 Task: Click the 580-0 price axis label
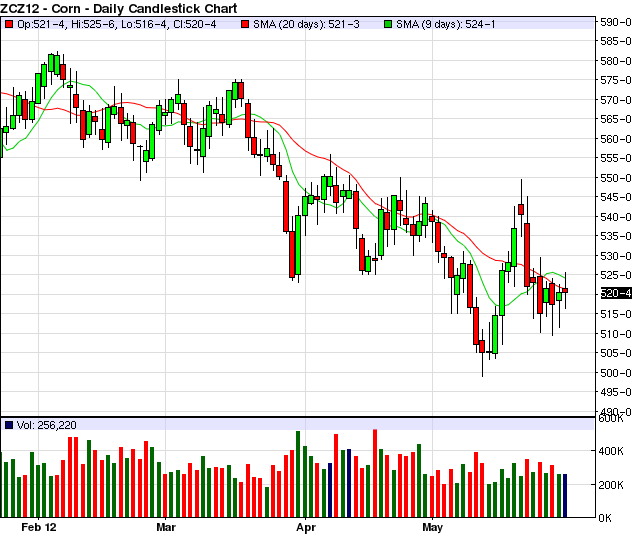point(616,61)
